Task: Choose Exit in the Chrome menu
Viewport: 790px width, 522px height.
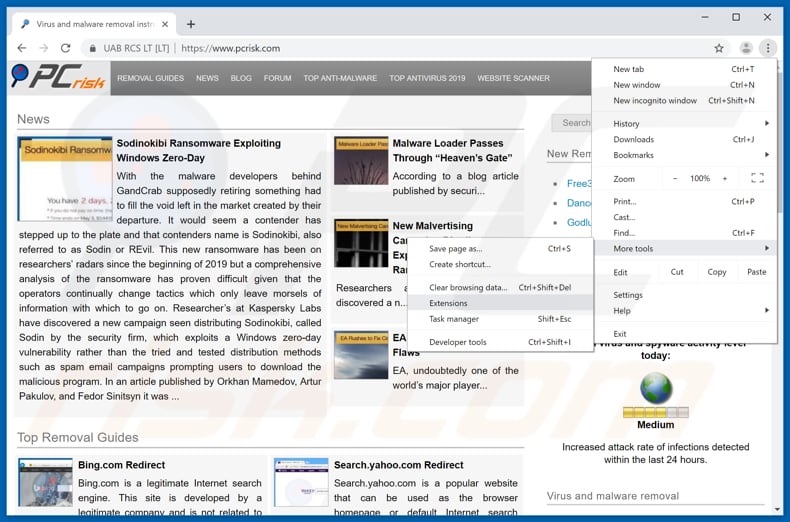Action: (x=684, y=334)
